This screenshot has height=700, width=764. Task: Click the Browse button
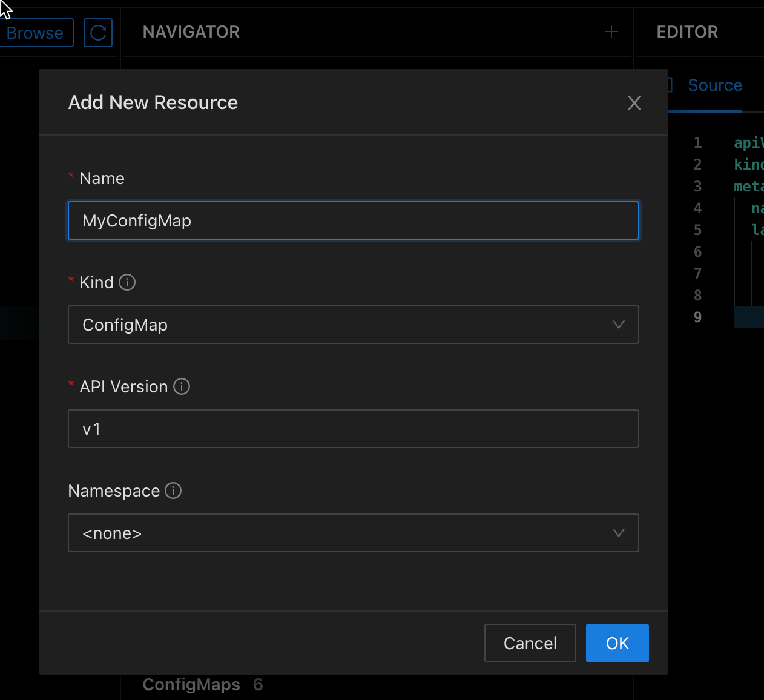pyautogui.click(x=35, y=33)
